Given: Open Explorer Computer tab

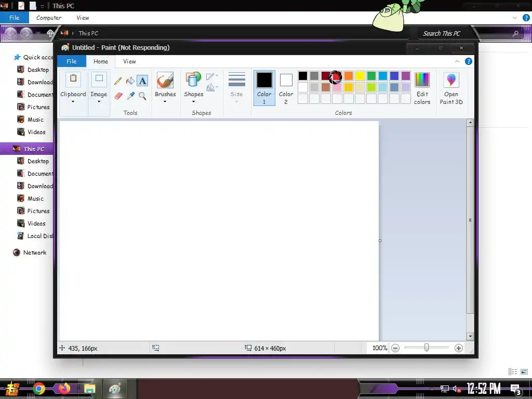Looking at the screenshot, I should coord(49,18).
